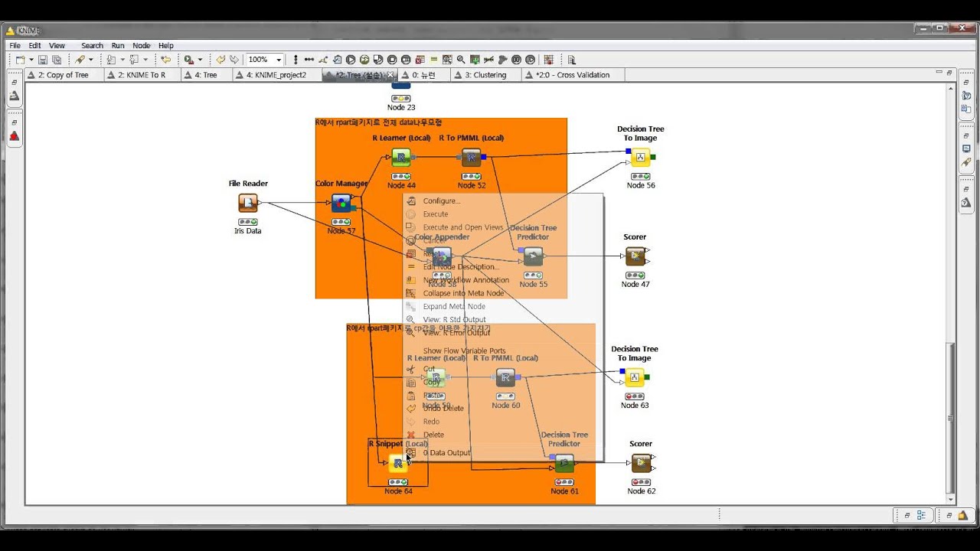Click the green Execute selected node icon
This screenshot has height=551, width=980.
tap(351, 60)
